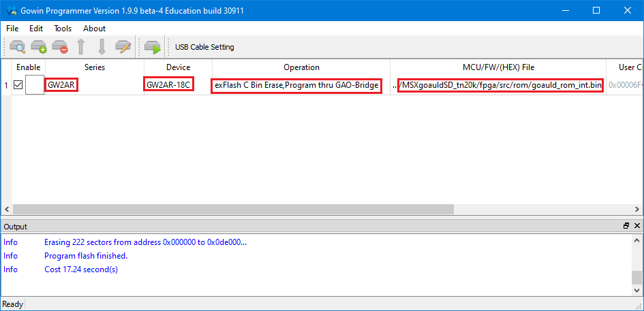Open the File menu

click(x=12, y=29)
